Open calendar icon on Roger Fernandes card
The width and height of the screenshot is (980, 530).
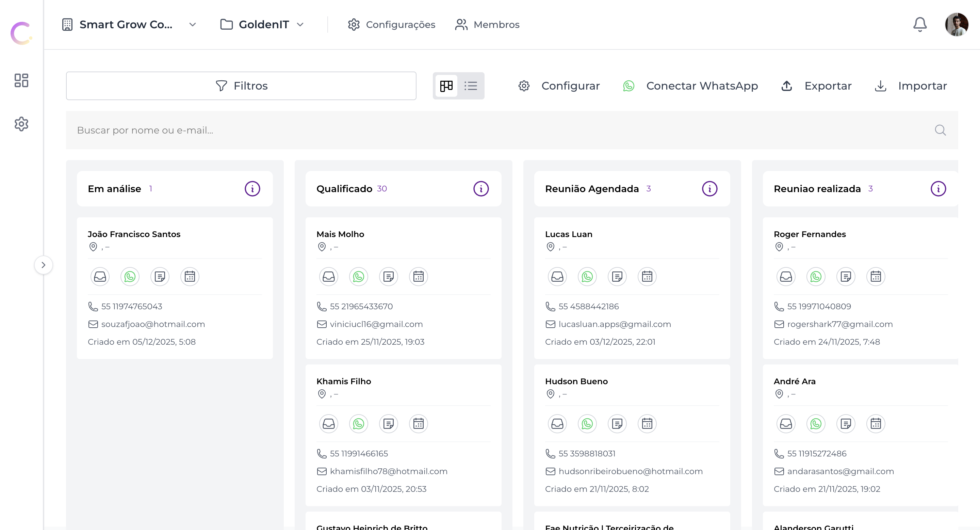[876, 277]
